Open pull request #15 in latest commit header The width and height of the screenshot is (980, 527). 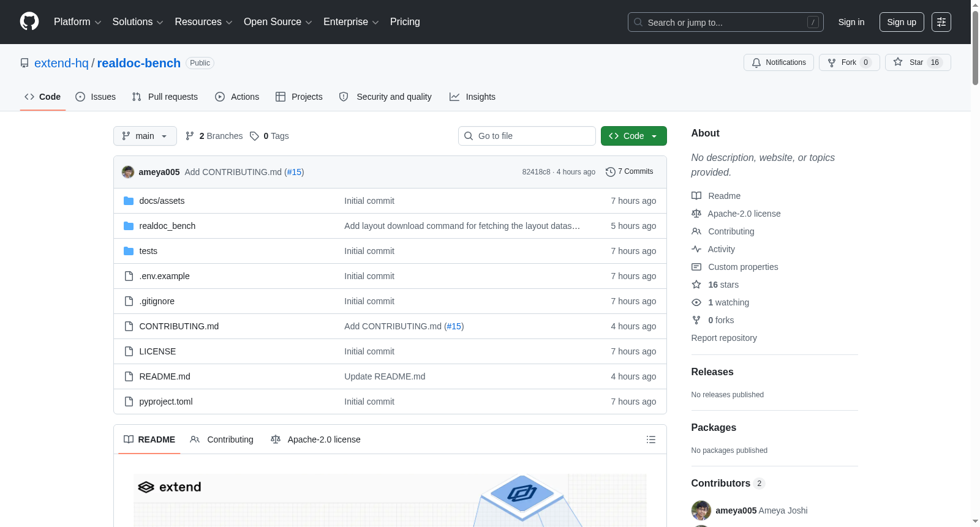pyautogui.click(x=295, y=172)
